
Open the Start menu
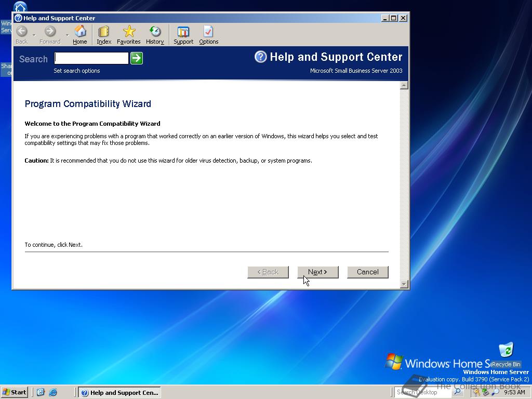[14, 392]
